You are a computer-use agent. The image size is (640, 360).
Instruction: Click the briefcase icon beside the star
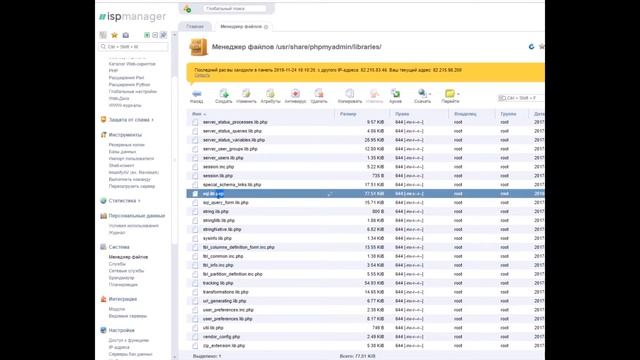[126, 35]
